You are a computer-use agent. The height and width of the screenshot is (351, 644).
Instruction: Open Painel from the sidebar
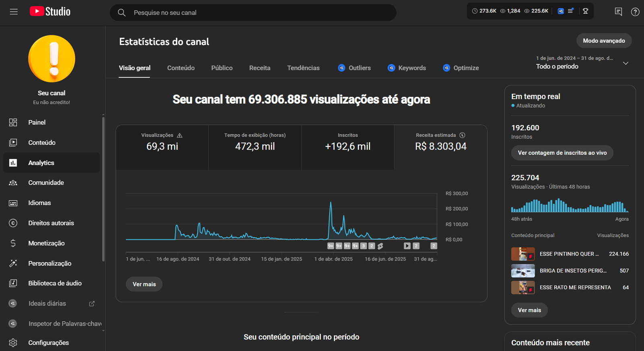(x=52, y=122)
